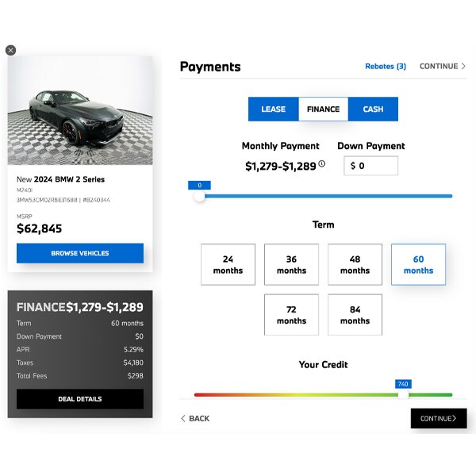Screen dimensions: 476x476
Task: Choose the 60 months term
Action: [x=418, y=264]
